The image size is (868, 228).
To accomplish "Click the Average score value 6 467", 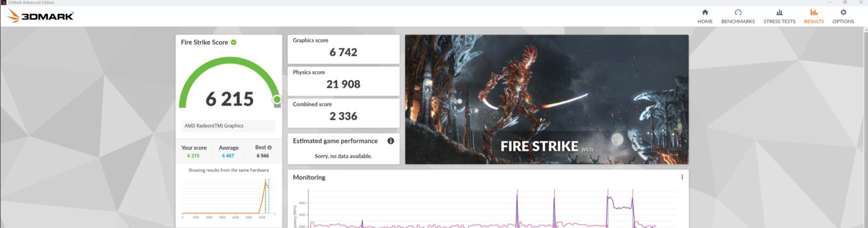I will click(x=228, y=155).
